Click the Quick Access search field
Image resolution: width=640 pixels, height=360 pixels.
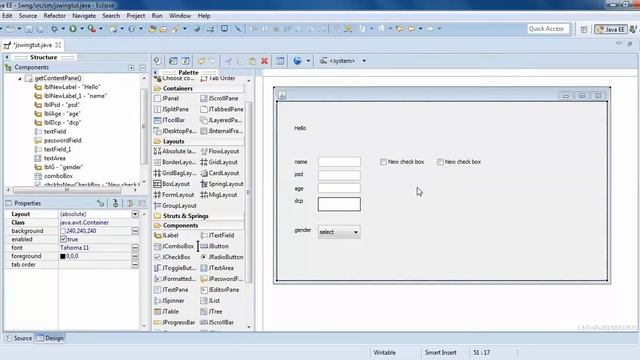pyautogui.click(x=547, y=29)
